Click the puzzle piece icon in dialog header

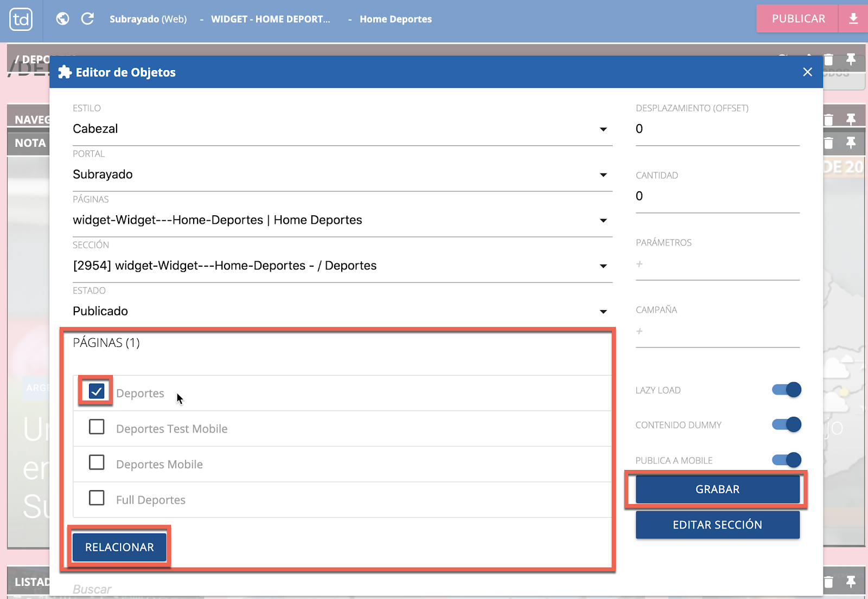click(x=65, y=72)
